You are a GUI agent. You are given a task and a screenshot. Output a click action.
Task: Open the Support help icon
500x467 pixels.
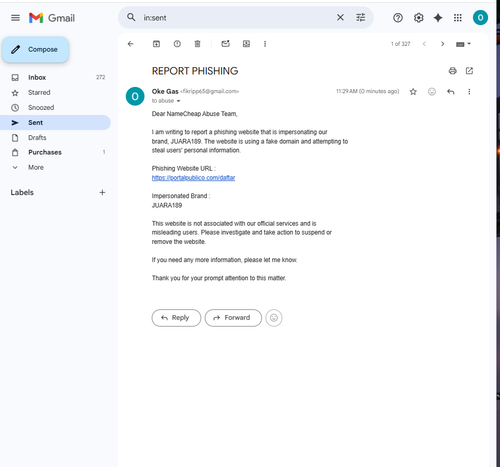(398, 18)
